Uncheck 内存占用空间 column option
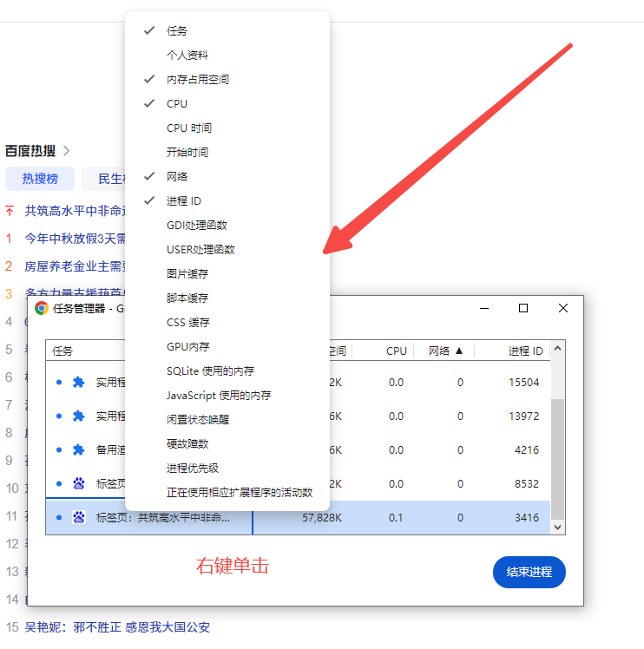Viewport: 644px width, 649px height. click(227, 79)
